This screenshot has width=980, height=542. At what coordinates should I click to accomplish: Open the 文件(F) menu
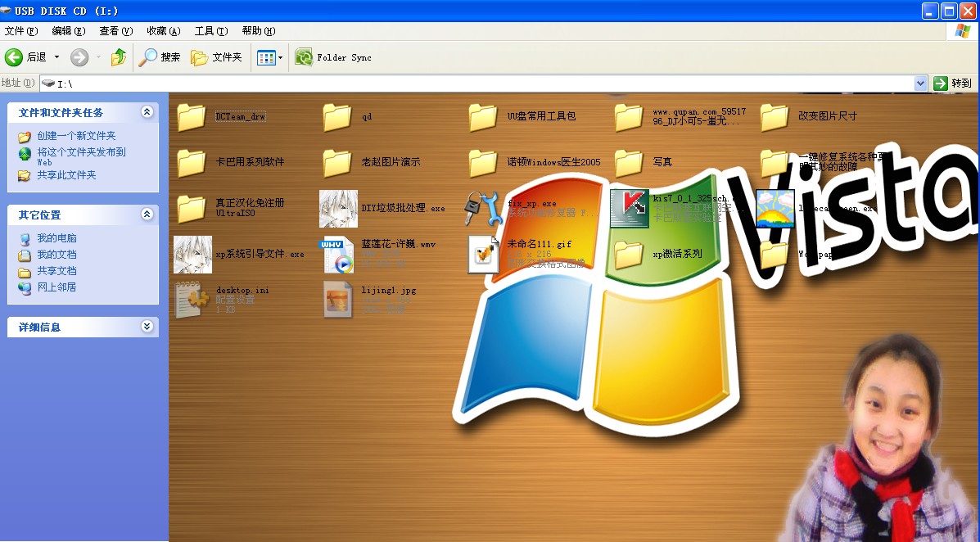[x=21, y=30]
